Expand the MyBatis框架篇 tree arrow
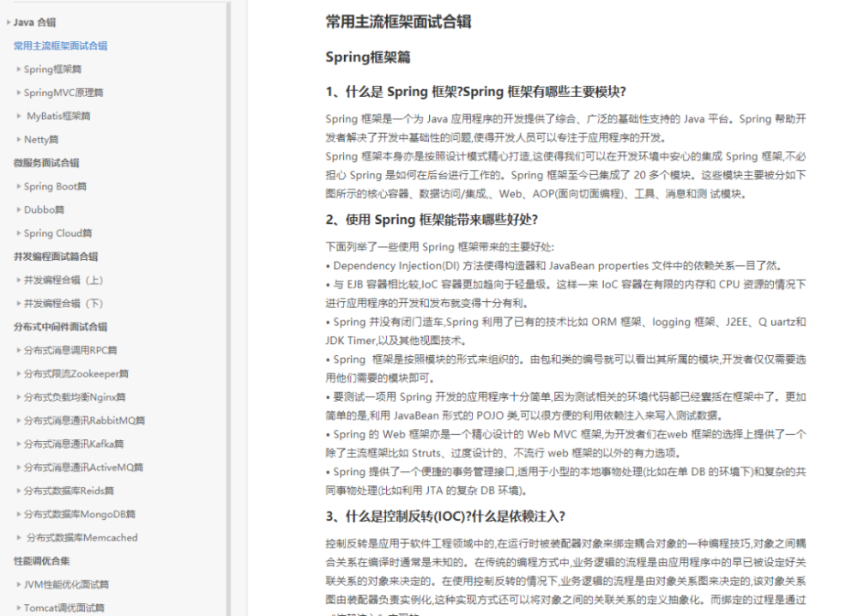The height and width of the screenshot is (616, 858). [19, 116]
